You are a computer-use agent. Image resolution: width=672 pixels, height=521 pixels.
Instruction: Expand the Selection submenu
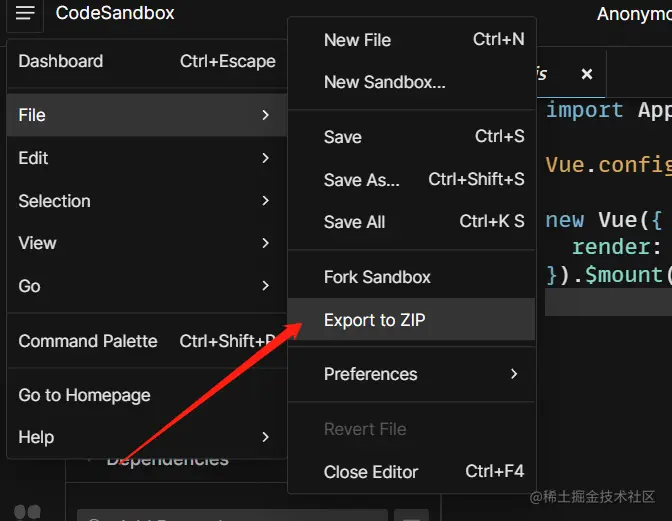pos(147,201)
